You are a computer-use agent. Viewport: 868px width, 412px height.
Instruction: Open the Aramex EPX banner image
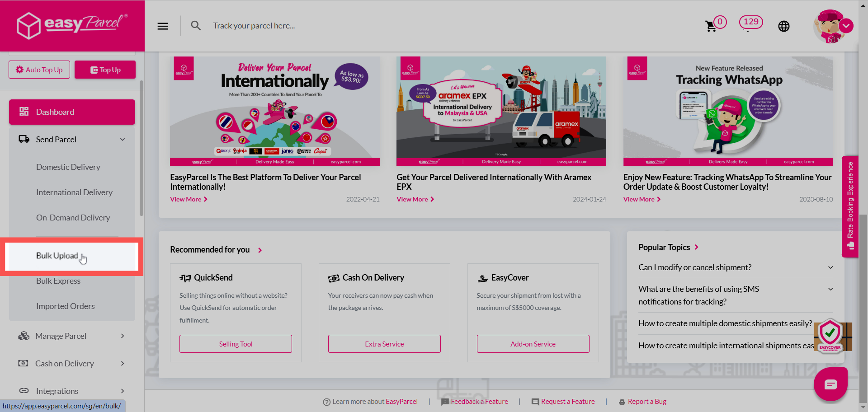[501, 111]
